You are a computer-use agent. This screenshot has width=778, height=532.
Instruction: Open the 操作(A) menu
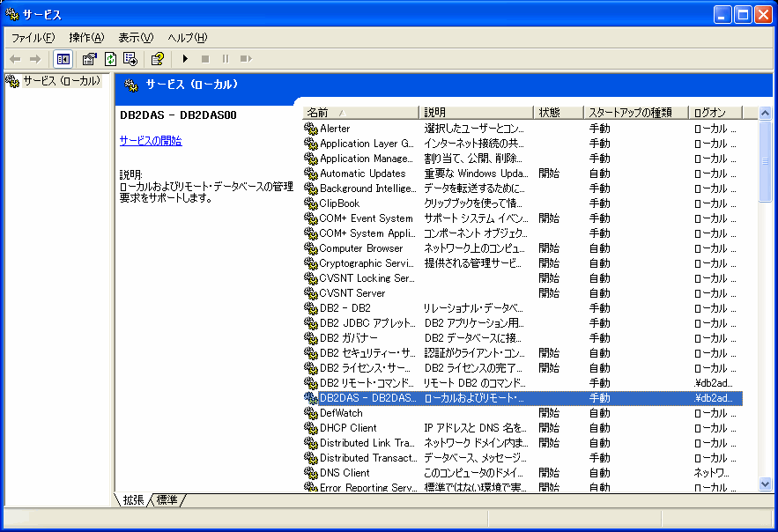click(x=86, y=38)
